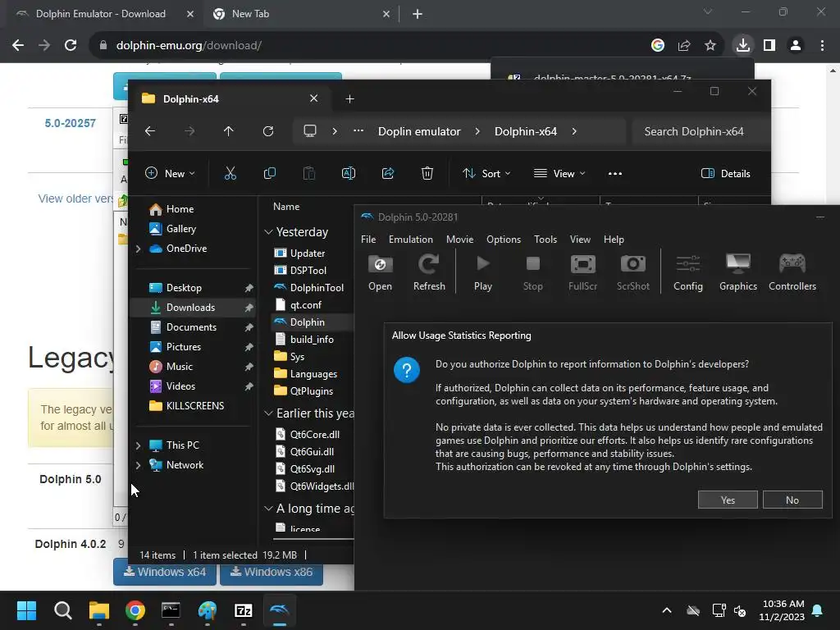This screenshot has height=630, width=840.
Task: Open the View dropdown in File Explorer toolbar
Action: click(x=559, y=173)
